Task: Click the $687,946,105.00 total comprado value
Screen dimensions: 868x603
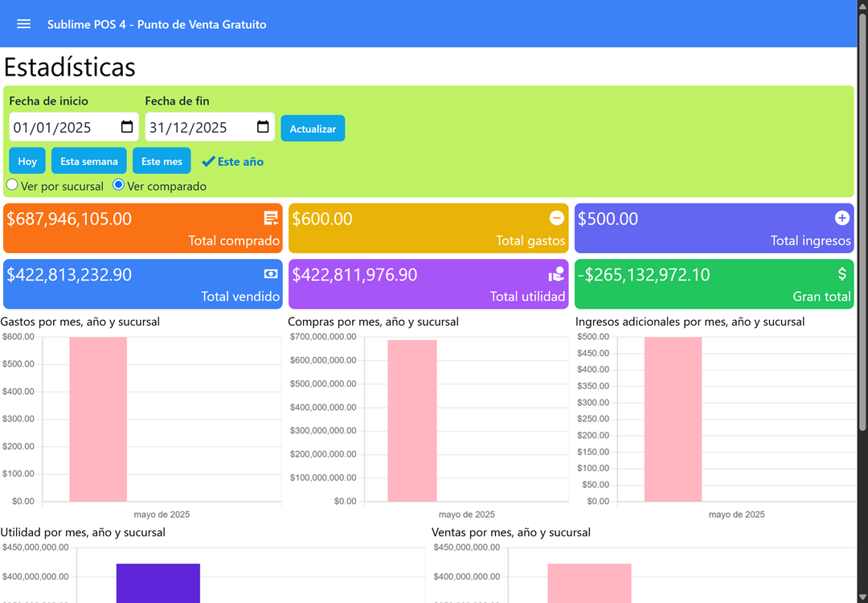Action: 69,219
